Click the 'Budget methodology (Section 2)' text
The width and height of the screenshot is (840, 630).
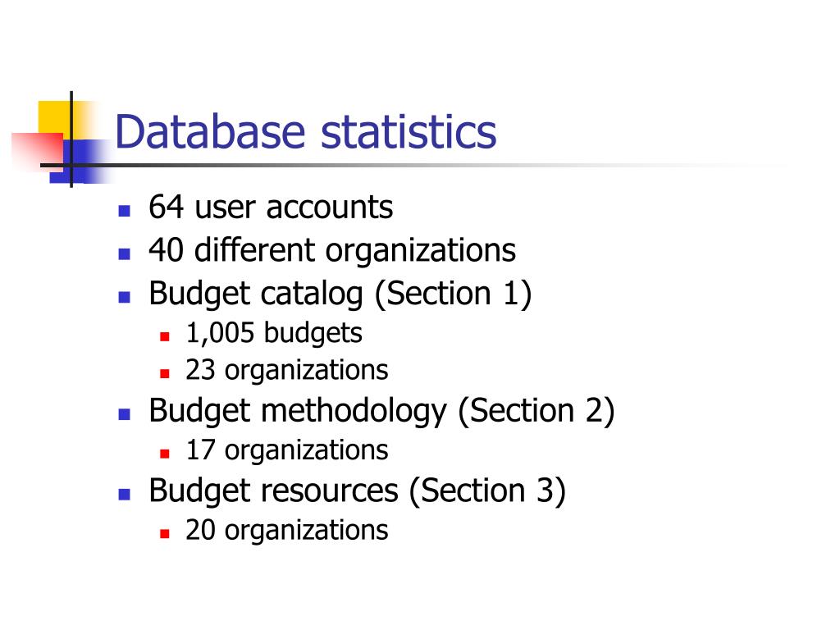[x=381, y=412]
